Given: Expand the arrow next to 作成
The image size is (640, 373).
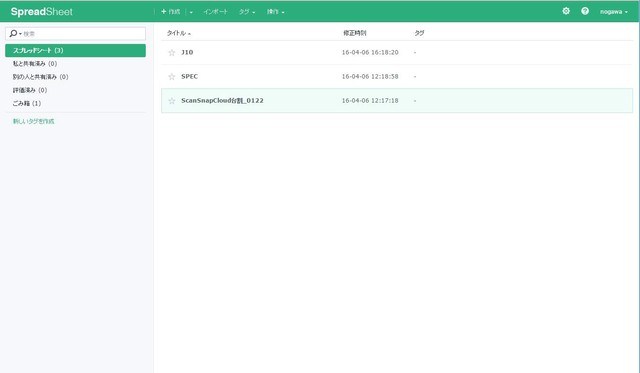Looking at the screenshot, I should click(x=191, y=12).
